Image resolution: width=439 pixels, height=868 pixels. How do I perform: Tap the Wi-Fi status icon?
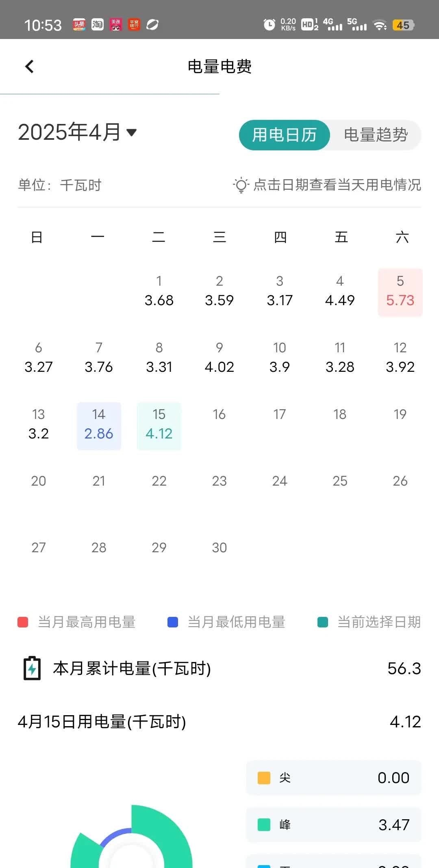(x=380, y=25)
